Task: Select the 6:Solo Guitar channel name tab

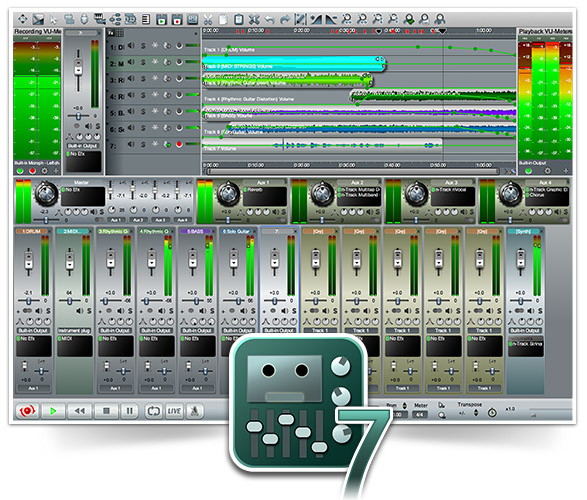Action: [x=236, y=231]
